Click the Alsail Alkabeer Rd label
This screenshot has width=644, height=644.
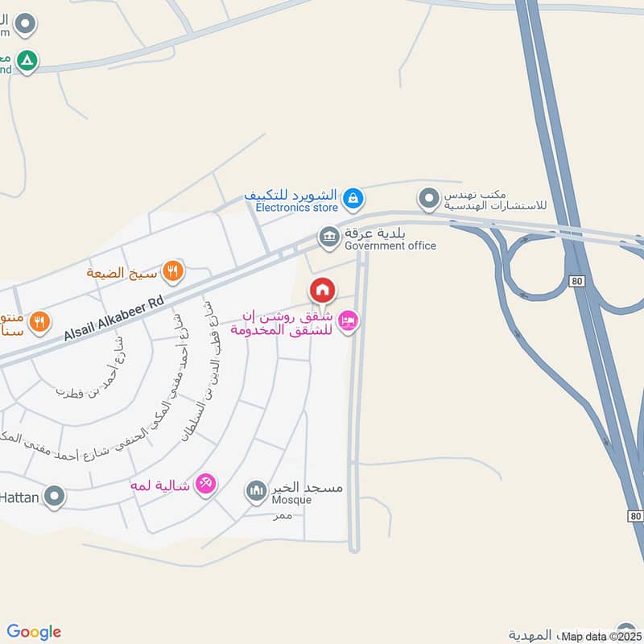[114, 318]
